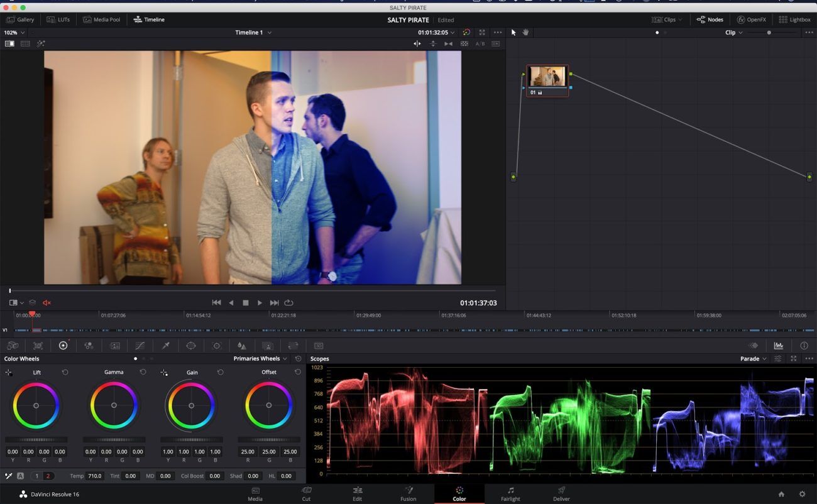Mute audio in the viewer controls
Screen dimensions: 817x504
click(47, 302)
